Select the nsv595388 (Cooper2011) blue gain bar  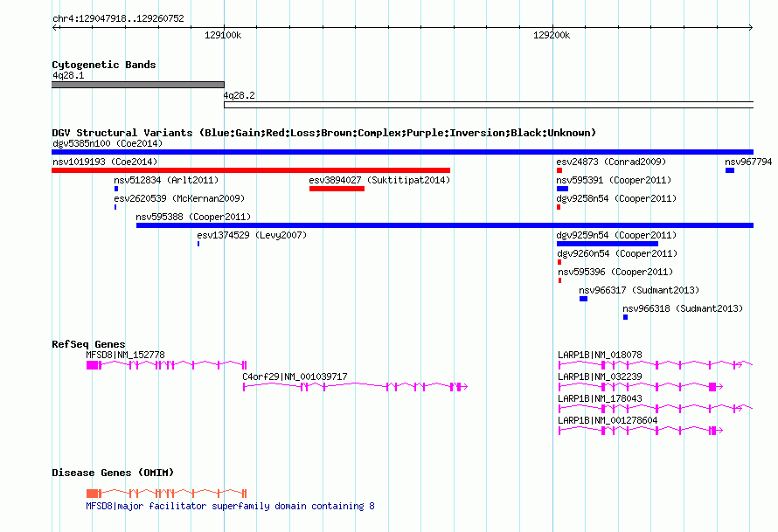[x=445, y=225]
